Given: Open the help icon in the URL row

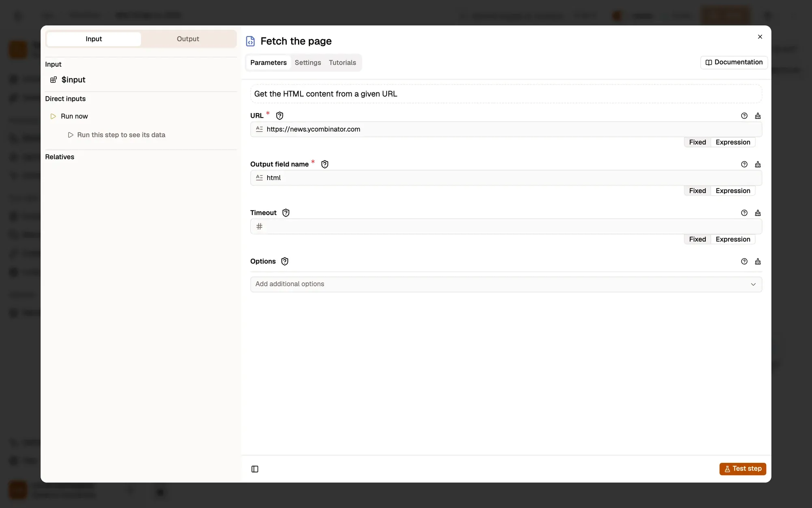Looking at the screenshot, I should pyautogui.click(x=744, y=116).
